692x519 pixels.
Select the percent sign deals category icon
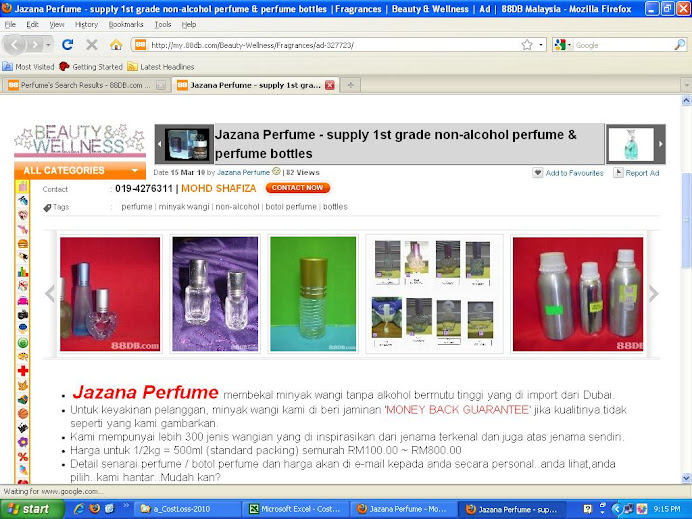coord(23,456)
